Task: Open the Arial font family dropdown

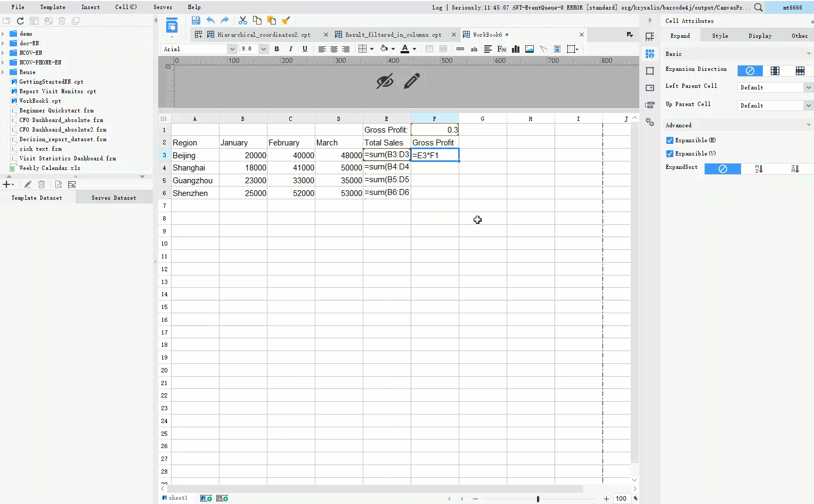Action: tap(232, 48)
